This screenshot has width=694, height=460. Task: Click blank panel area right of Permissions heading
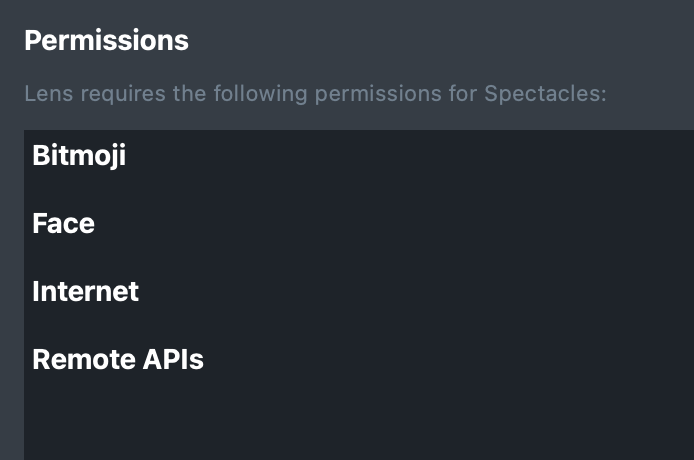coord(450,41)
